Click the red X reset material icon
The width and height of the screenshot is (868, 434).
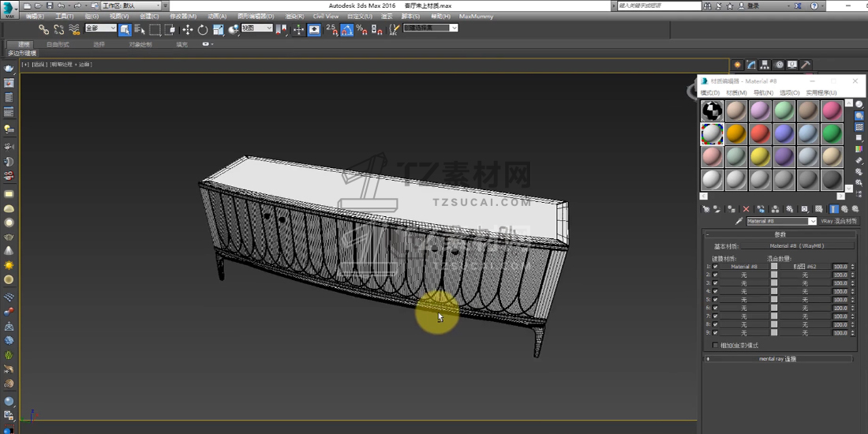tap(746, 209)
